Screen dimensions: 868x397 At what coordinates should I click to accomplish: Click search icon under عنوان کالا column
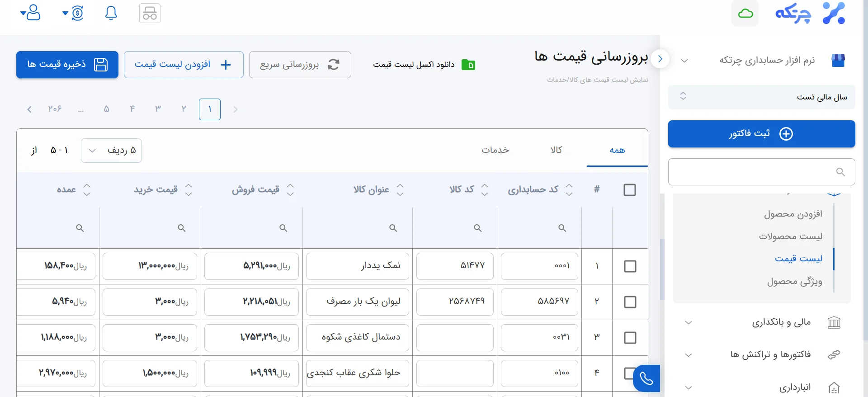[x=393, y=228]
